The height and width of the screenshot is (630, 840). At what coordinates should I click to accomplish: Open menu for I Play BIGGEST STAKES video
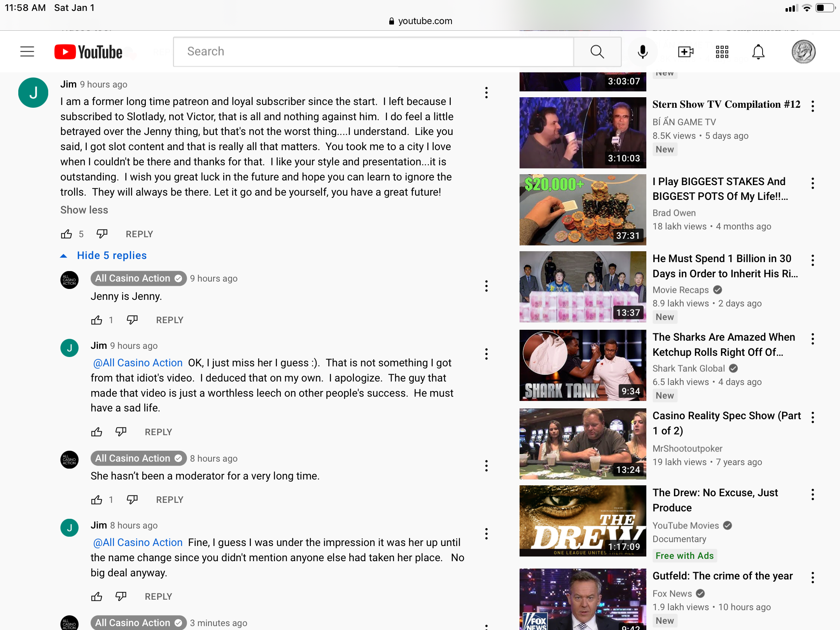coord(812,183)
